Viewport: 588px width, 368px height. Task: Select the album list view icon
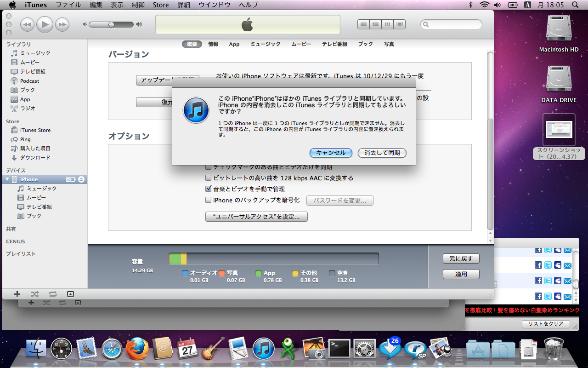[376, 24]
